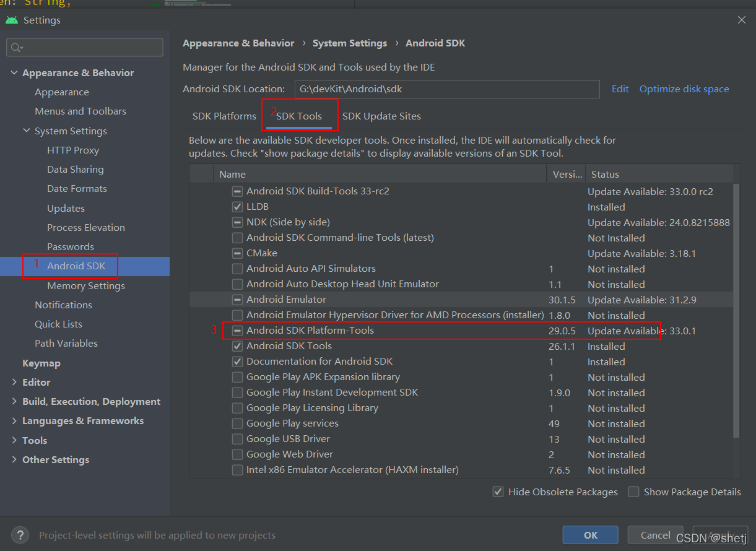The width and height of the screenshot is (756, 551).
Task: Click the OK button
Action: [x=591, y=535]
